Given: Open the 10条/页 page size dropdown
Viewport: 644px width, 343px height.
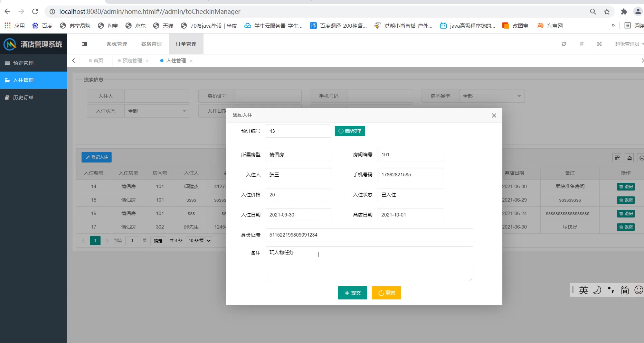Looking at the screenshot, I should [199, 241].
